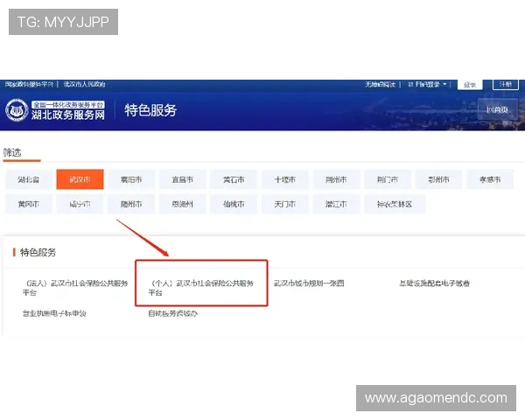
Task: Select the highlighted 武汉市 filter
Action: pyautogui.click(x=80, y=179)
